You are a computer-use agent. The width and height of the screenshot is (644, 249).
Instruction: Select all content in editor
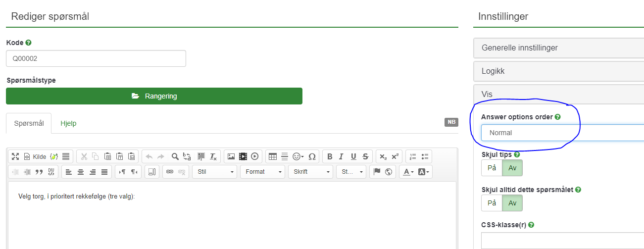[x=201, y=156]
